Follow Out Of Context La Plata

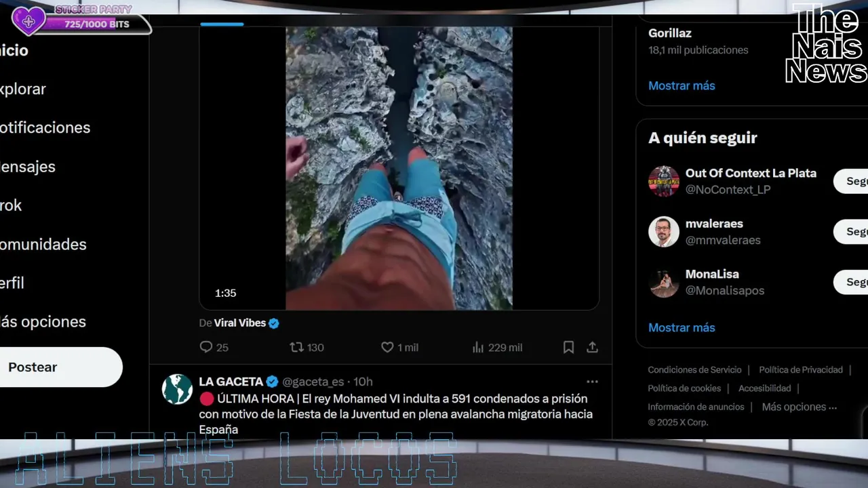click(x=851, y=181)
